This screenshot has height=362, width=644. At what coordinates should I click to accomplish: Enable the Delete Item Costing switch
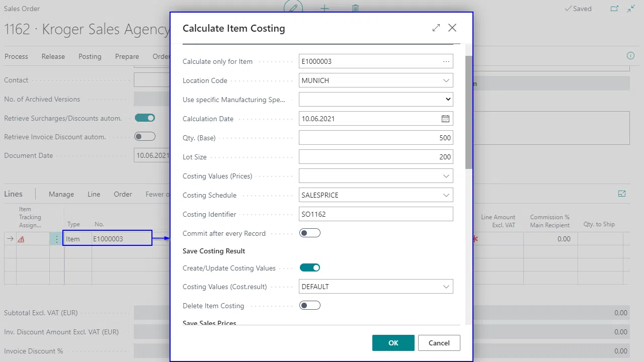point(310,305)
